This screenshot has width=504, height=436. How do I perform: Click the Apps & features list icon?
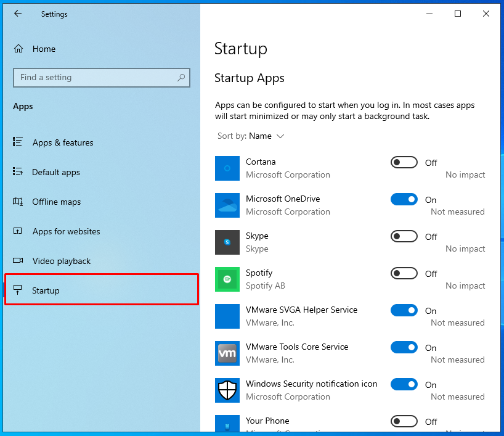(17, 142)
